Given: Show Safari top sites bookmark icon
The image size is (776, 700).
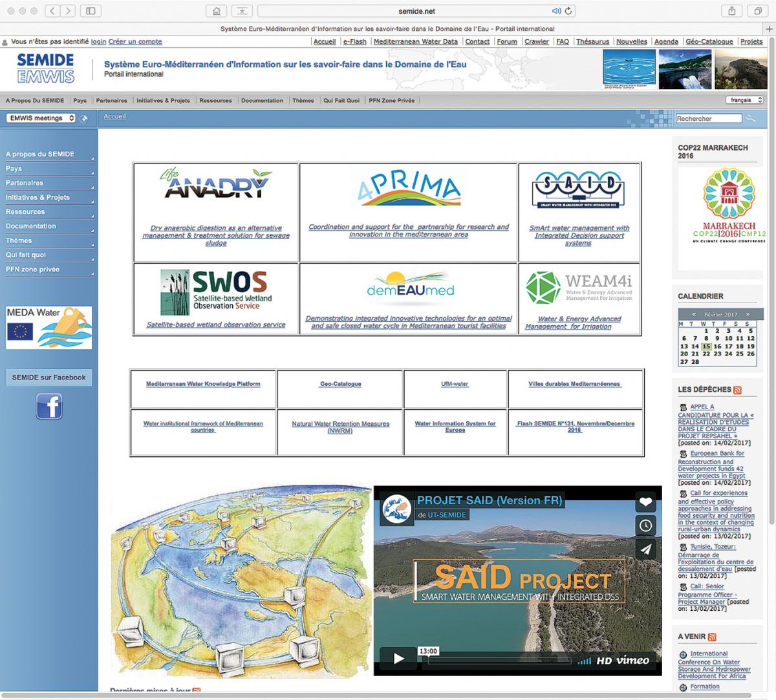Looking at the screenshot, I should point(242,11).
